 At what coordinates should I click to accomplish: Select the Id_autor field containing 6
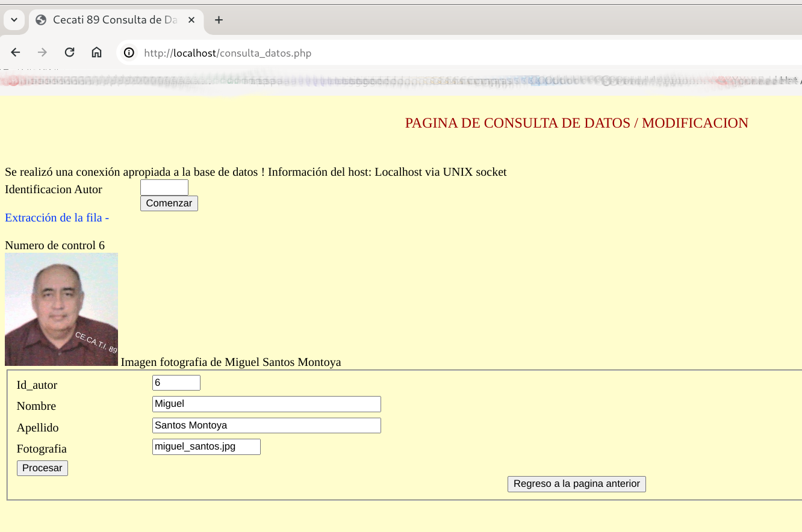(176, 383)
